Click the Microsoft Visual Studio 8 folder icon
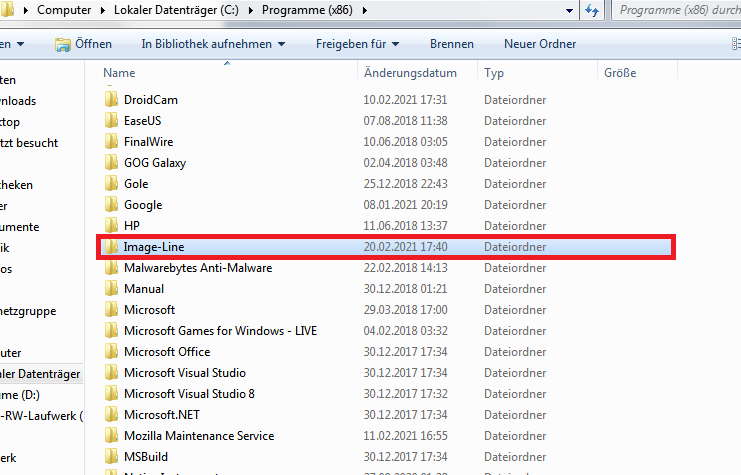 (111, 393)
